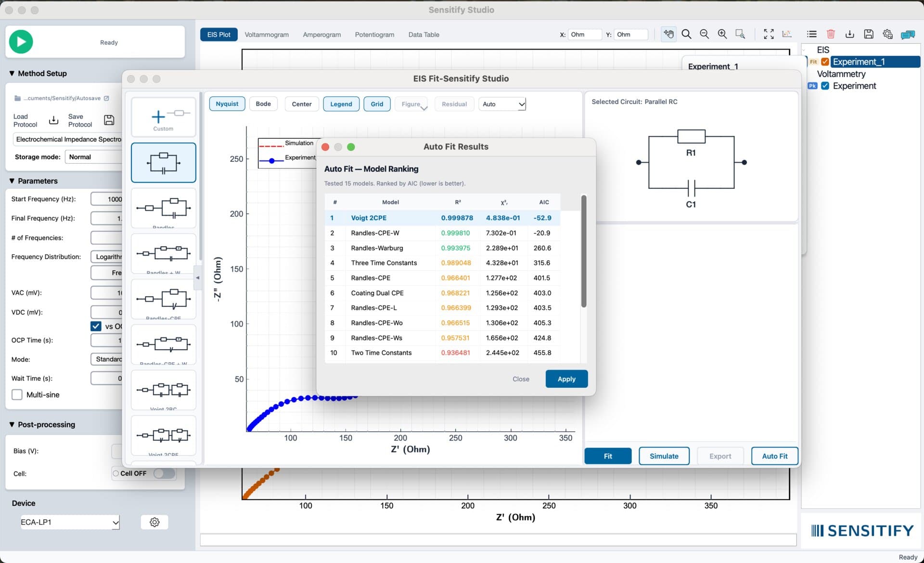
Task: Select the Parallel RC circuit thumbnail
Action: coord(164,163)
